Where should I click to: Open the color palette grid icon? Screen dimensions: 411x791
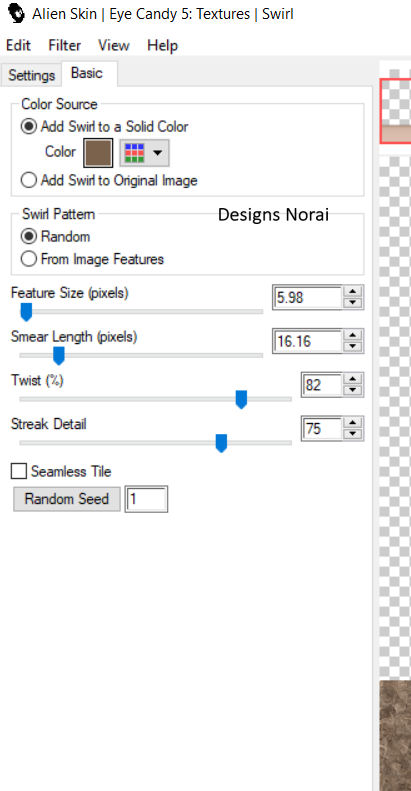136,153
